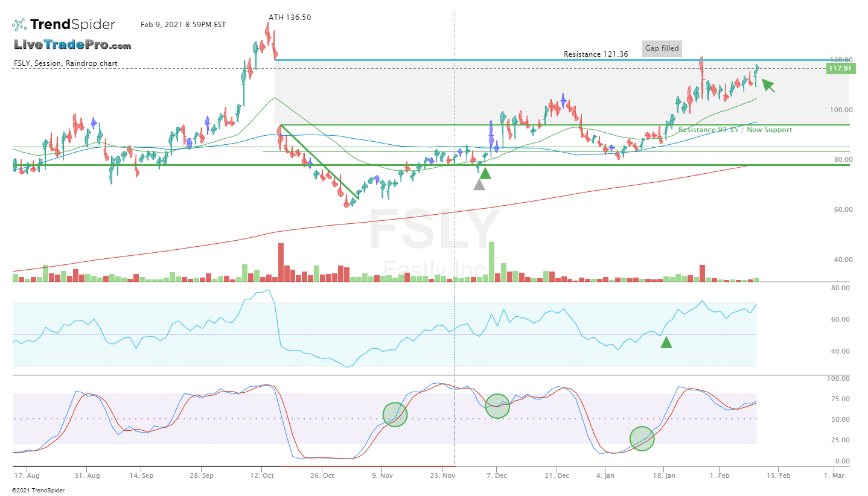Image resolution: width=868 pixels, height=496 pixels.
Task: Select the gray triangle marker below price candles
Action: point(479,185)
